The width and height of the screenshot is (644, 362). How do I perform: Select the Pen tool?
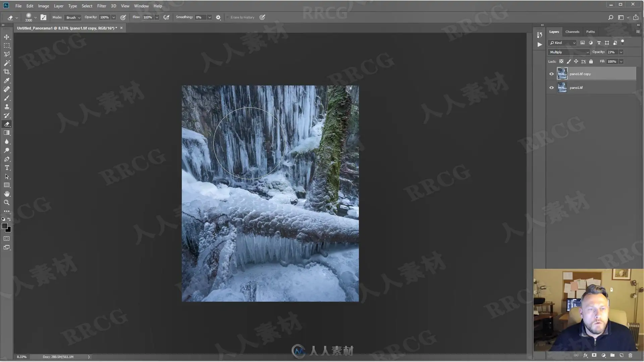click(7, 159)
